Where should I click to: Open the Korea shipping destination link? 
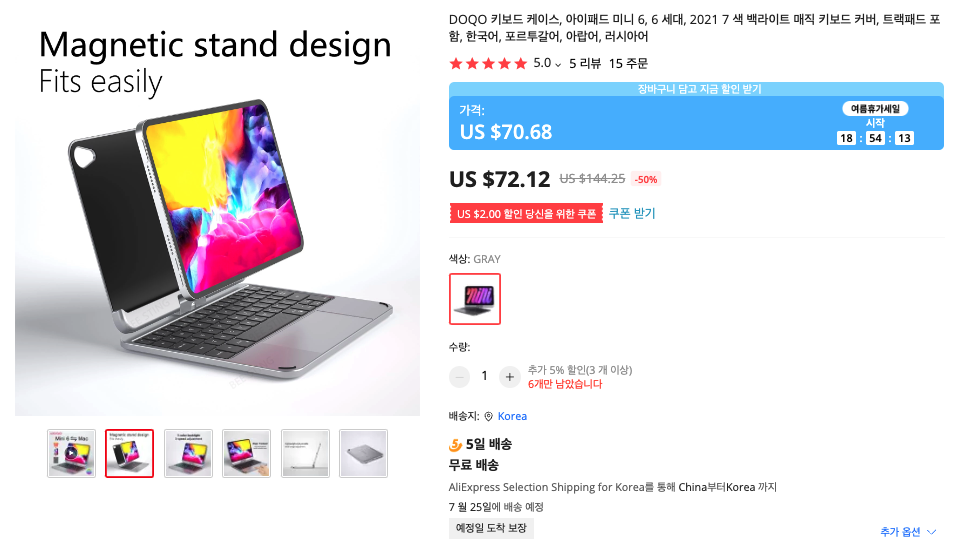click(512, 416)
